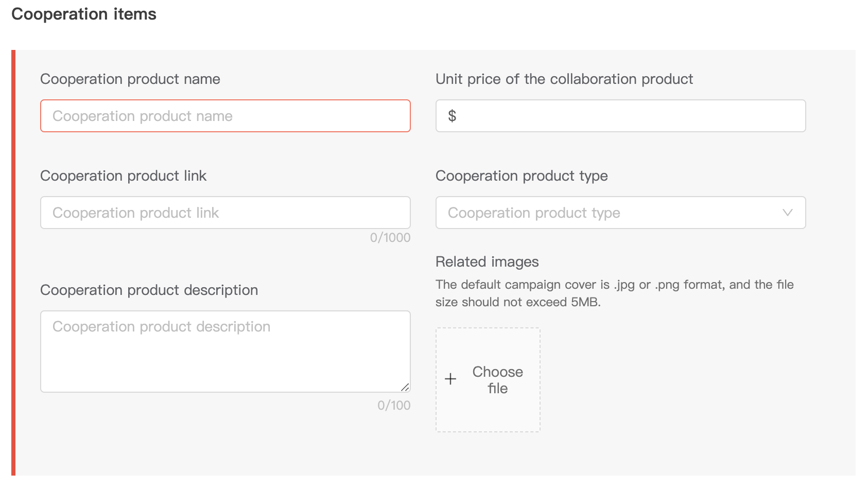
Task: Select the Cooperation product link input field
Action: click(225, 213)
